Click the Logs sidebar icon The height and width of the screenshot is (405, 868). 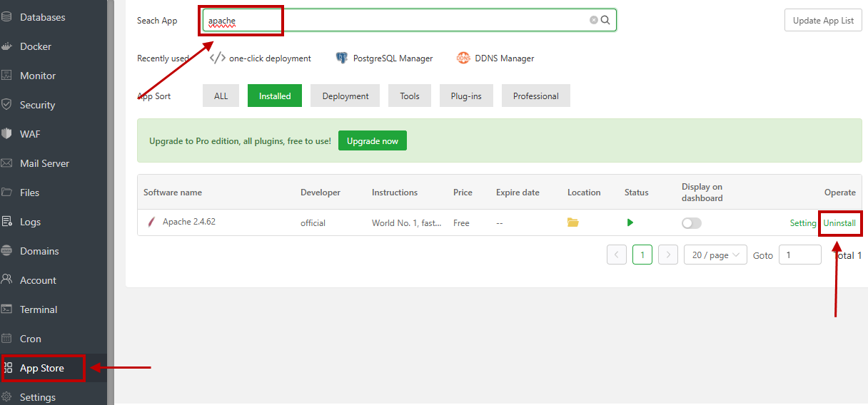click(7, 222)
